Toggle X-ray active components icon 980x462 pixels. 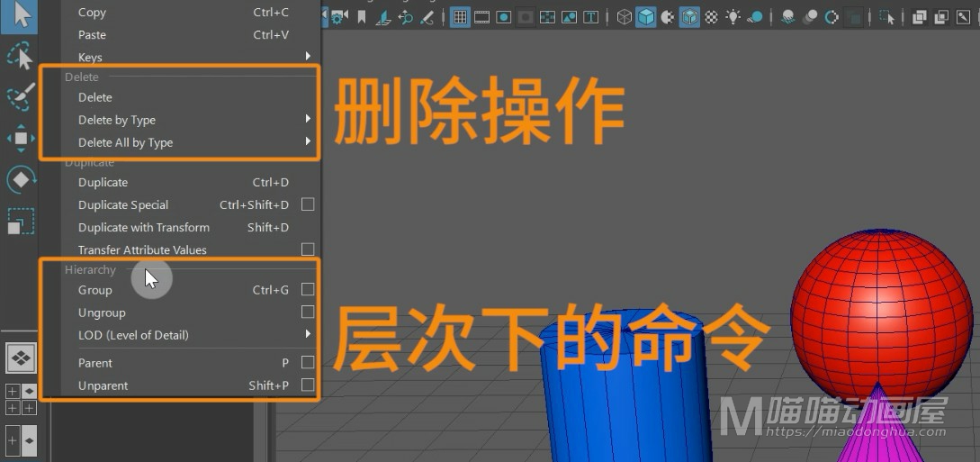pos(940,17)
